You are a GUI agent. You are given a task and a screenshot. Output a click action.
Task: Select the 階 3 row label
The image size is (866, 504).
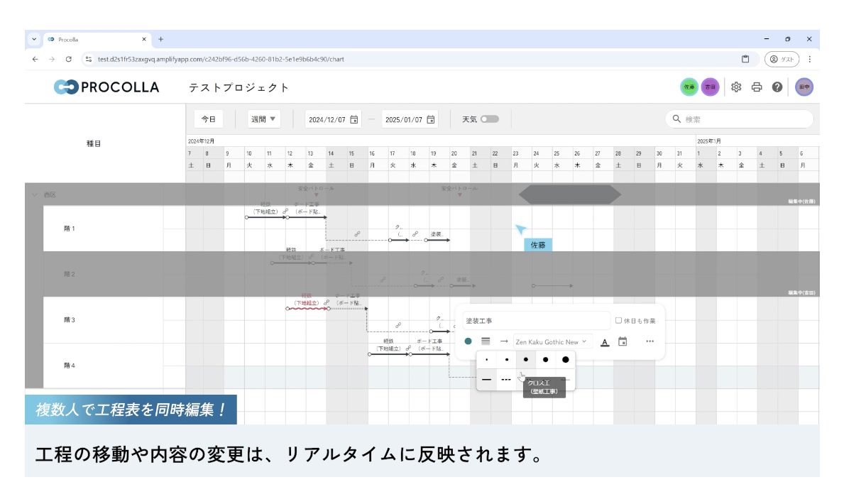point(70,320)
